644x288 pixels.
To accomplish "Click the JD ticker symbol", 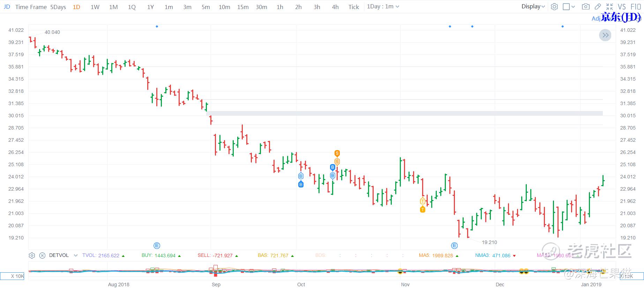I will (7, 7).
